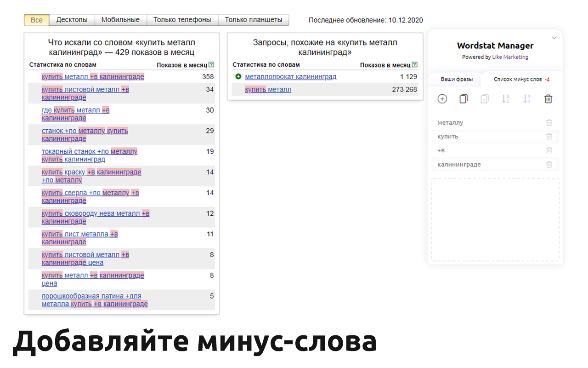
Task: Open query «купить металл +в калининграде» with 358 shows
Action: point(93,77)
